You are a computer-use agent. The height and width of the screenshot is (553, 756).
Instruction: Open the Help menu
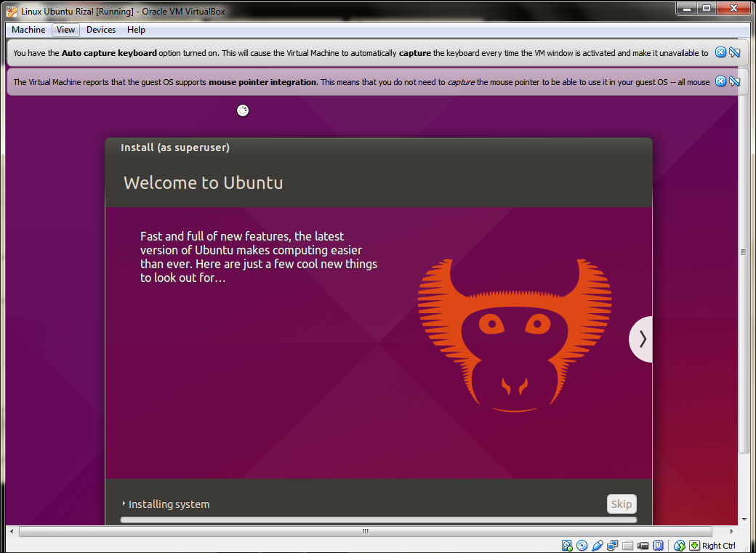click(136, 30)
